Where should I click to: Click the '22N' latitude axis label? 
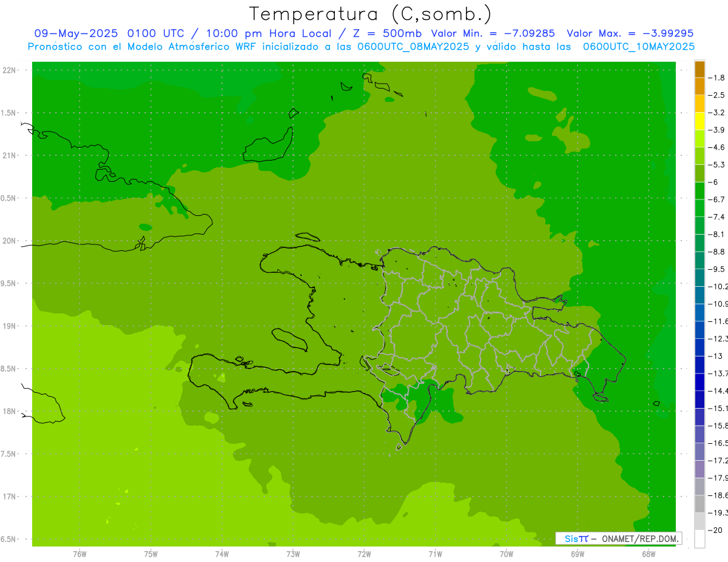9,70
